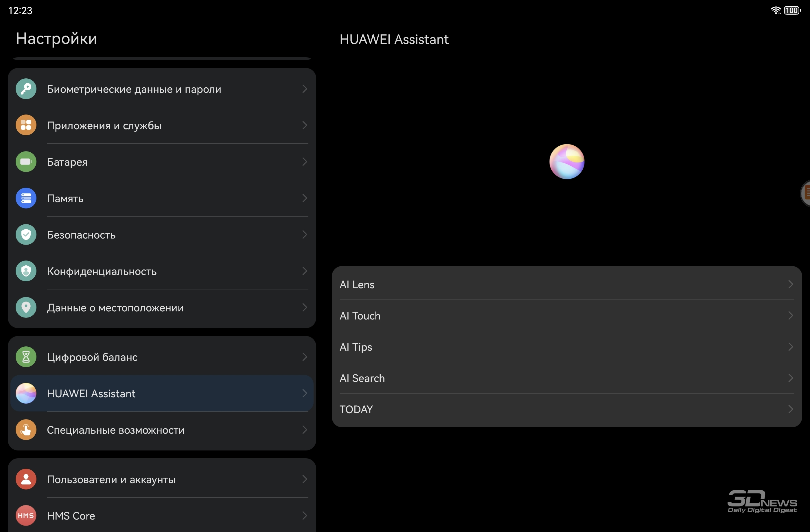This screenshot has width=810, height=532.
Task: Click chevron on Приложения и службы row
Action: point(305,125)
